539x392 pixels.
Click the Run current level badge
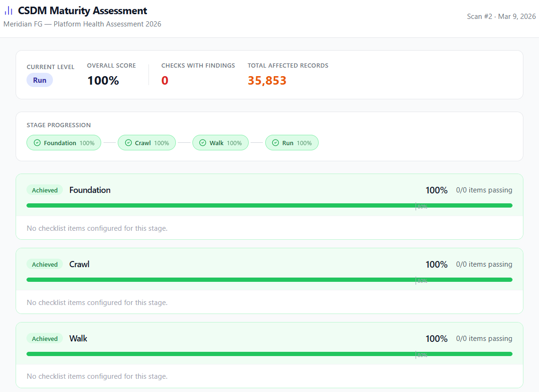click(x=40, y=80)
